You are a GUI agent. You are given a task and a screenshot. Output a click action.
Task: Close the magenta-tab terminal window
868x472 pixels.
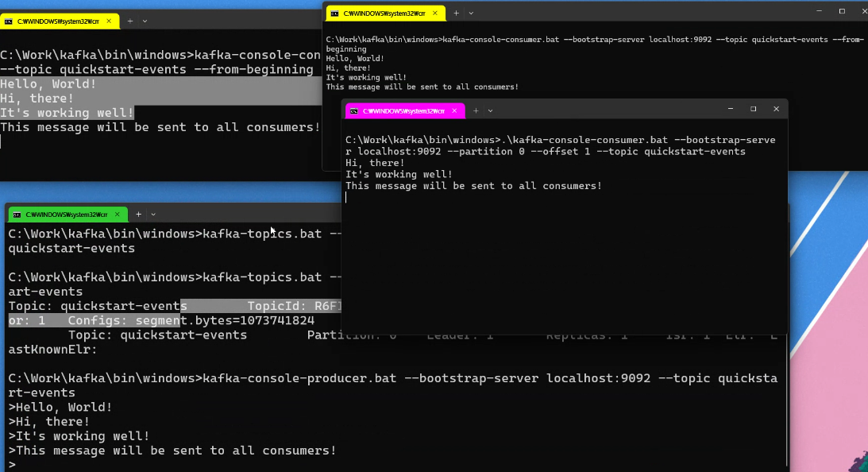[x=776, y=109]
